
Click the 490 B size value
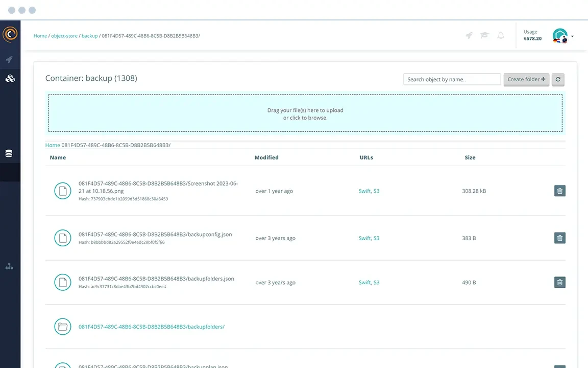[x=469, y=282]
